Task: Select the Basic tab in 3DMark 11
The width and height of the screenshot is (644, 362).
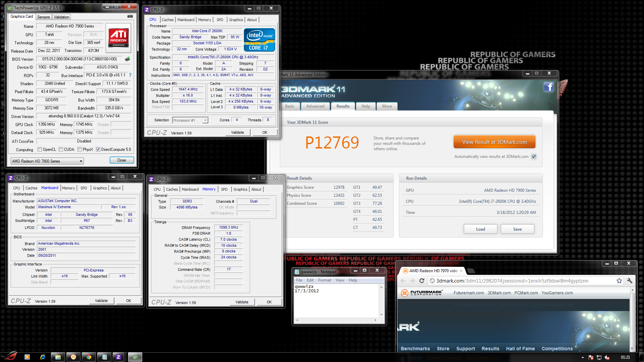Action: (x=289, y=106)
